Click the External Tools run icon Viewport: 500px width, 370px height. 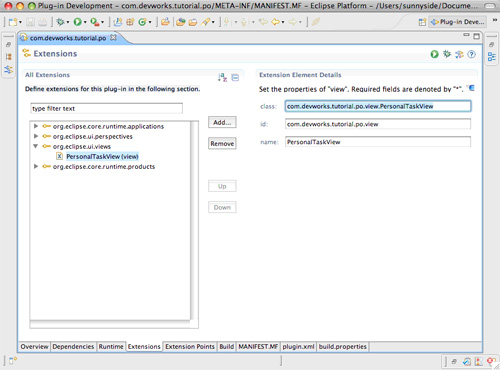click(x=95, y=22)
